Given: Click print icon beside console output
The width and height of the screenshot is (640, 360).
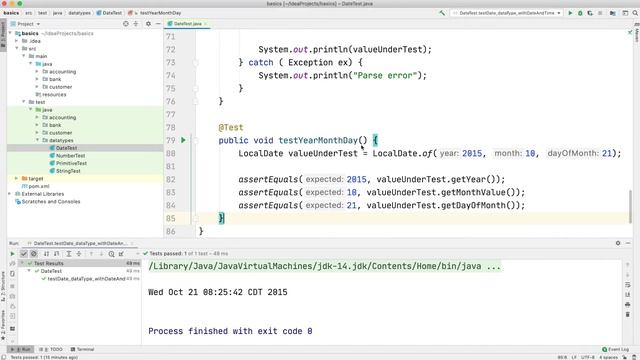Looking at the screenshot, I should [628, 304].
